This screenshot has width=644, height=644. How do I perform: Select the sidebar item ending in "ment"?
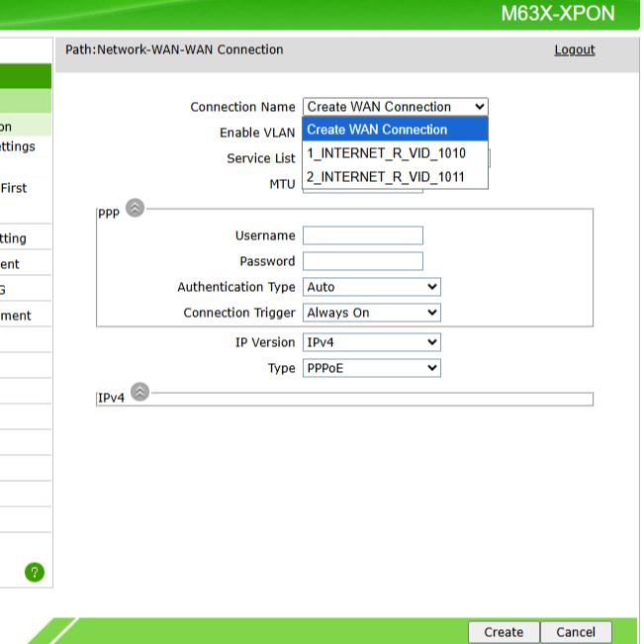pyautogui.click(x=16, y=316)
